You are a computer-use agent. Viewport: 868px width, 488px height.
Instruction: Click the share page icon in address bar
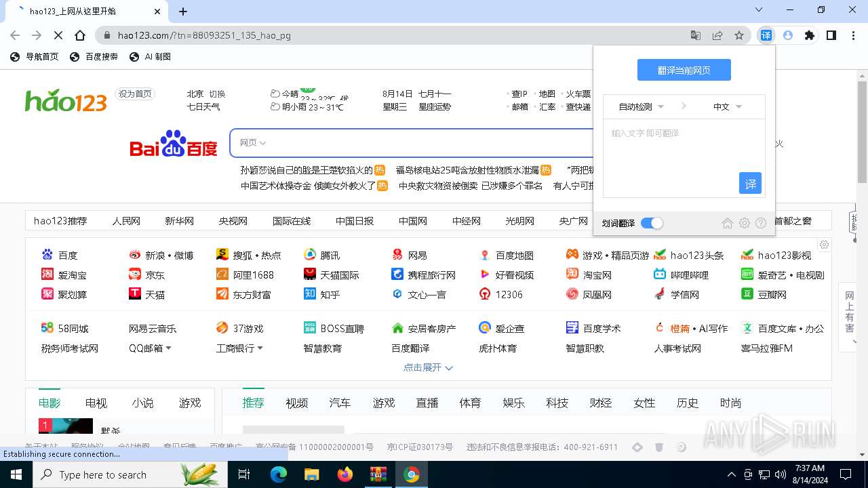[x=717, y=35]
